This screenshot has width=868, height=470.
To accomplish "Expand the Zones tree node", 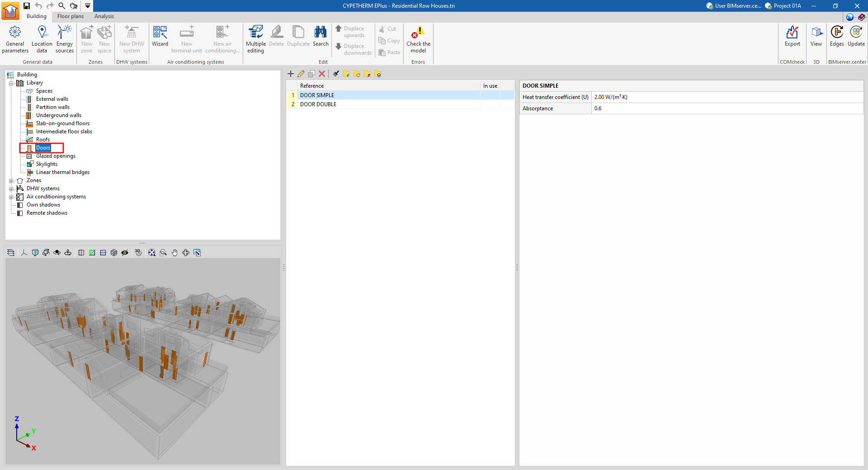I will click(x=11, y=181).
